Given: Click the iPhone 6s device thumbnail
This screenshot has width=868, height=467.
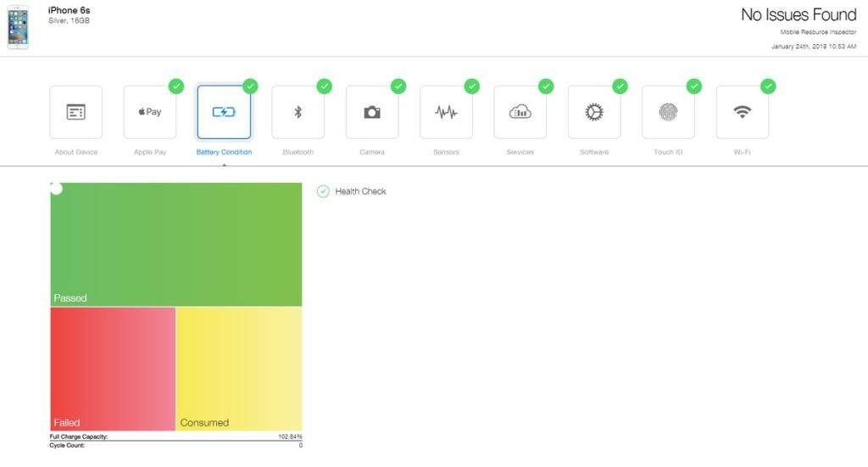Looking at the screenshot, I should (x=18, y=27).
